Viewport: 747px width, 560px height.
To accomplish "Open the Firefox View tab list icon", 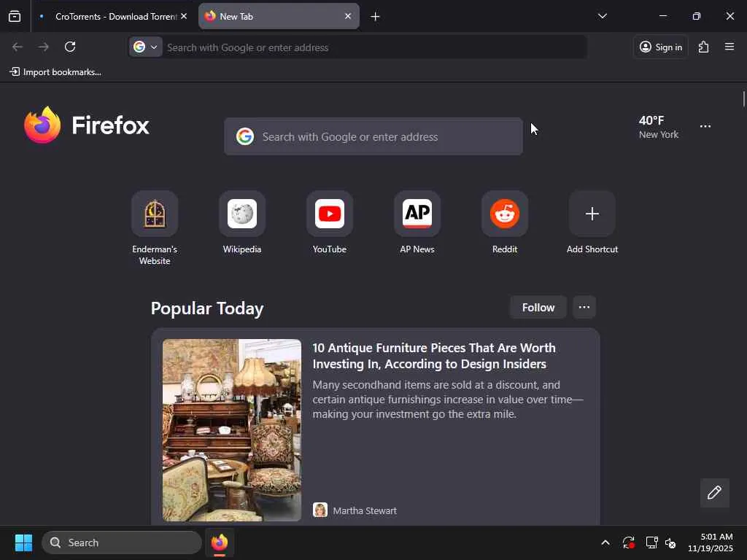I will pos(15,16).
